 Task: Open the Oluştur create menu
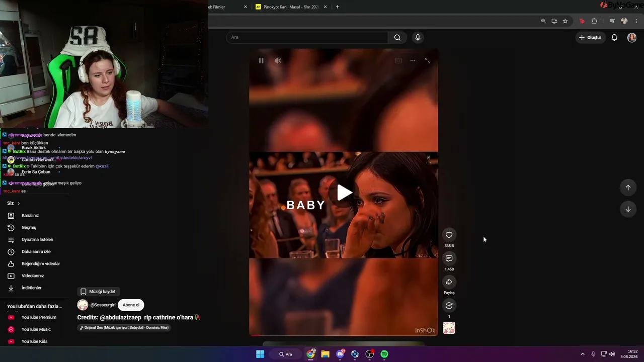[x=590, y=37]
